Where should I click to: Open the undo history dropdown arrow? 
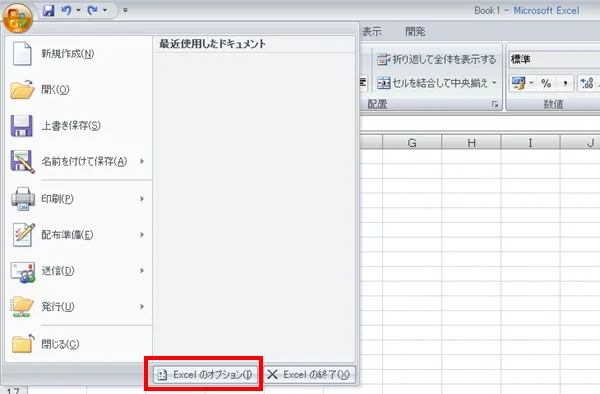coord(78,10)
